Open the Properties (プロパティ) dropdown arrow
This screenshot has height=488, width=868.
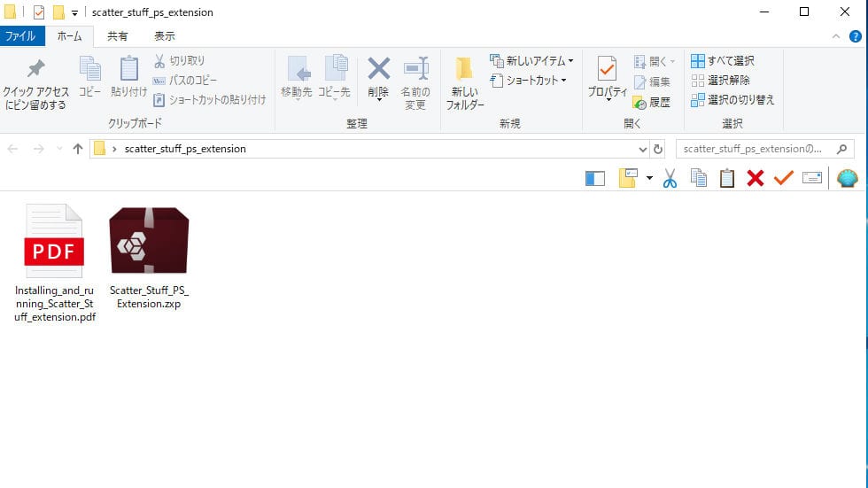(x=608, y=100)
